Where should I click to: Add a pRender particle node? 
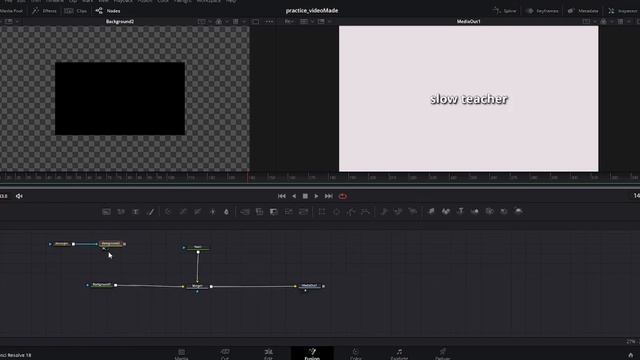(413, 211)
